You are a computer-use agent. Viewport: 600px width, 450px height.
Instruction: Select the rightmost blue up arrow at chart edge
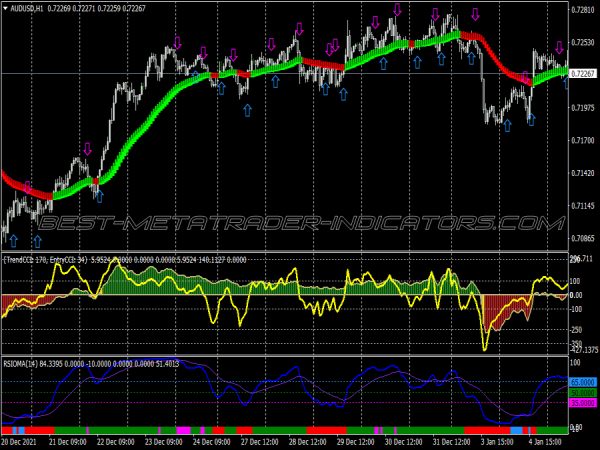[565, 82]
